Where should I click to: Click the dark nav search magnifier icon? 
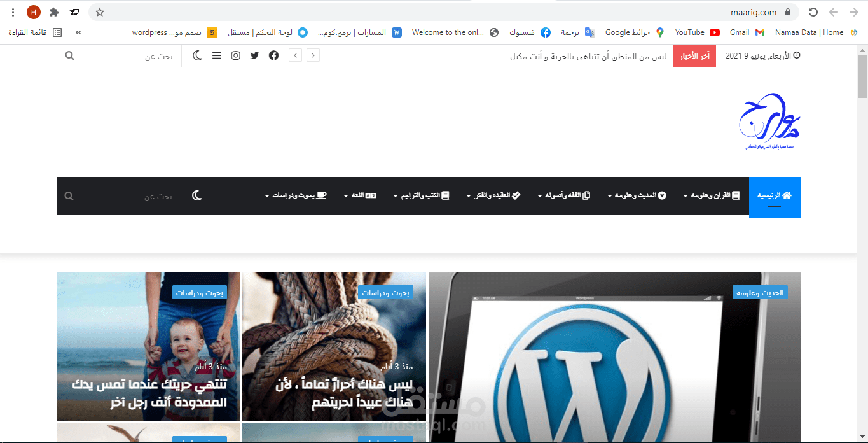point(69,196)
